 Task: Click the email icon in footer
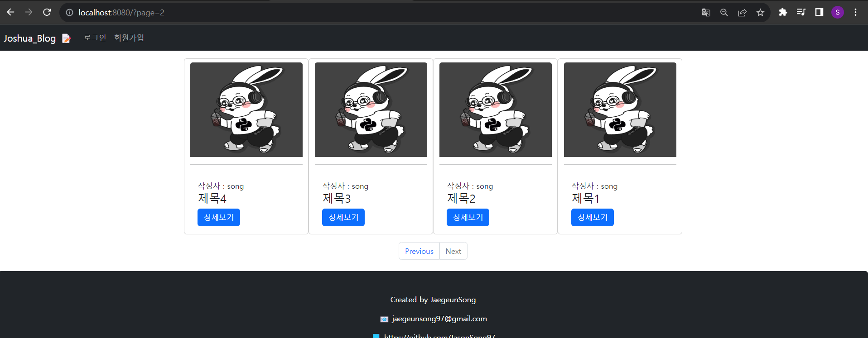tap(384, 319)
